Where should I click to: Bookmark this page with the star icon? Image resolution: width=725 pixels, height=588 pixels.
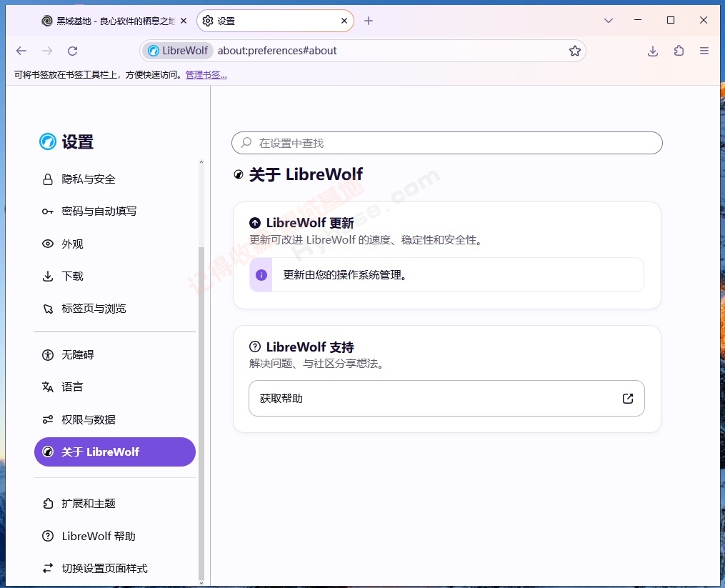[x=575, y=51]
